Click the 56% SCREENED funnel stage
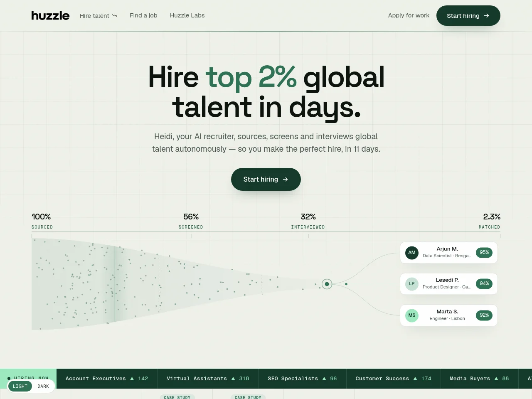The height and width of the screenshot is (399, 532). pos(191,221)
